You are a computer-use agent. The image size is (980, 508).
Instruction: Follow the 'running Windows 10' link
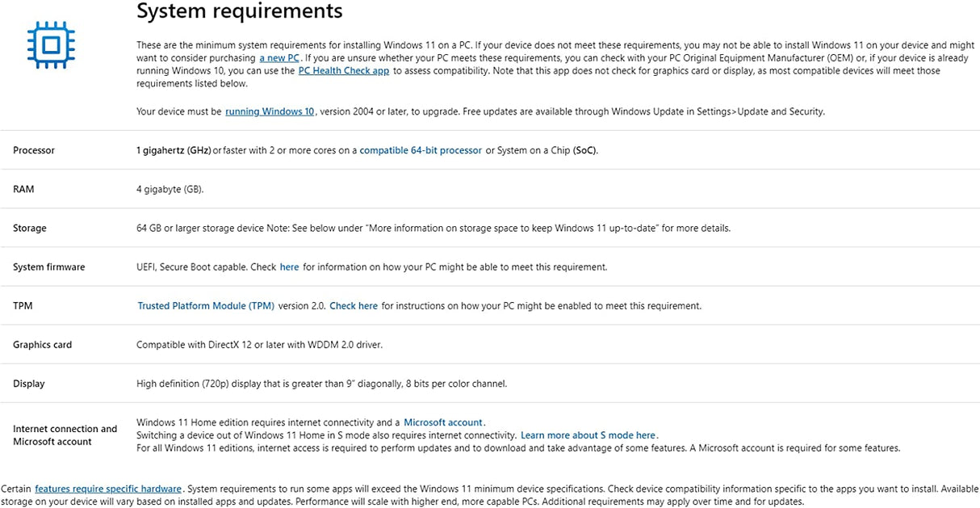click(270, 111)
